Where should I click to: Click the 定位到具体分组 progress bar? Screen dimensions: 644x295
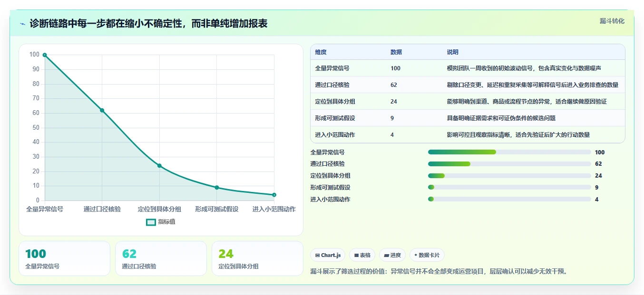(509, 176)
